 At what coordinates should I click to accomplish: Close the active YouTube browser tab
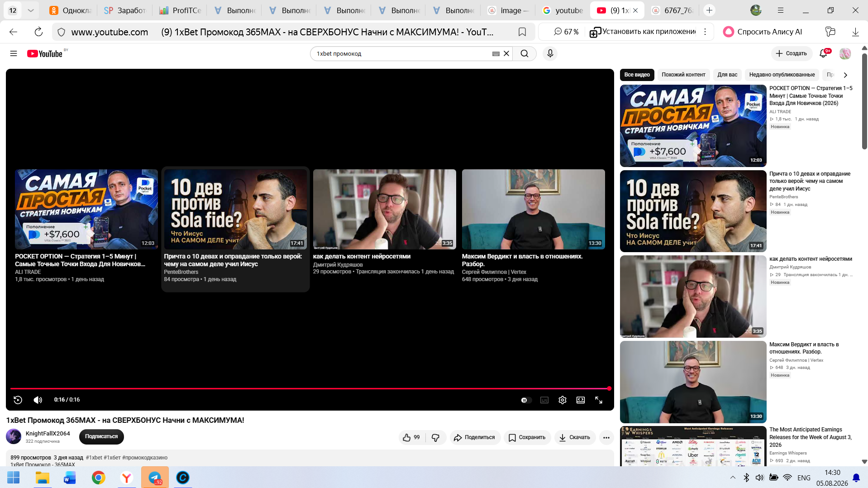635,10
